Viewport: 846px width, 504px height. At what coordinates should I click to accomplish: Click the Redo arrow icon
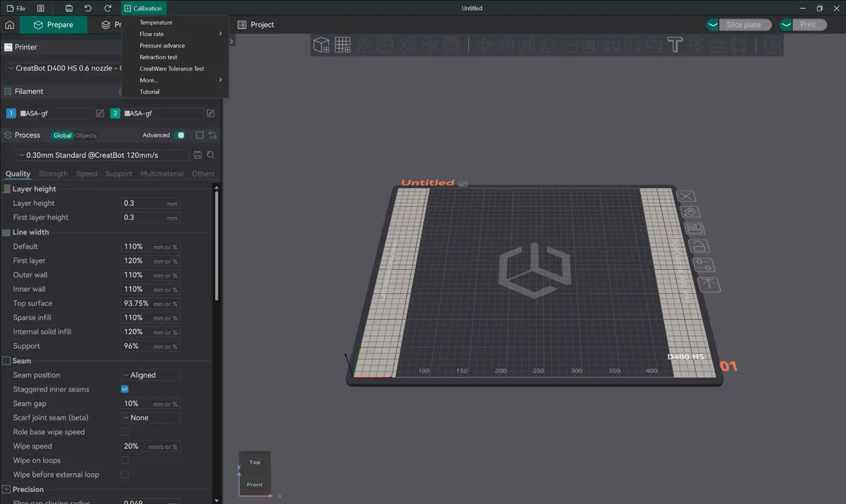point(108,8)
